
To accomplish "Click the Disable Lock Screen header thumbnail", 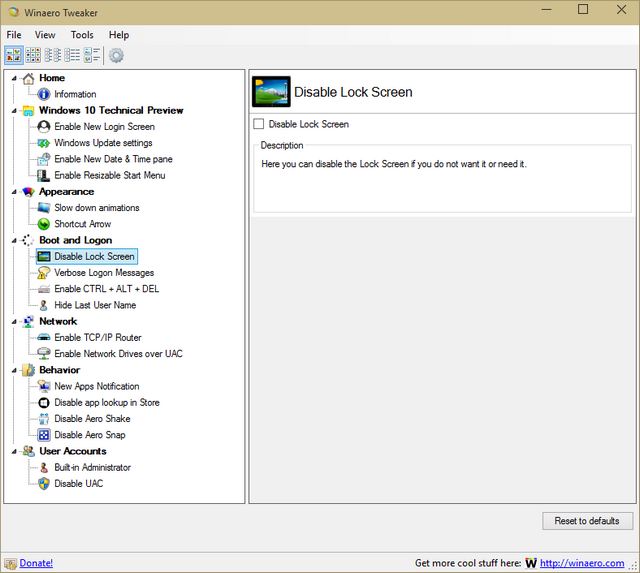I will point(271,92).
